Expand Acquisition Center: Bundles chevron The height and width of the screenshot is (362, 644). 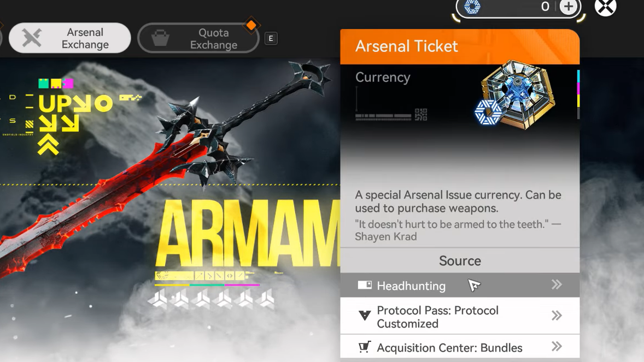click(x=557, y=346)
